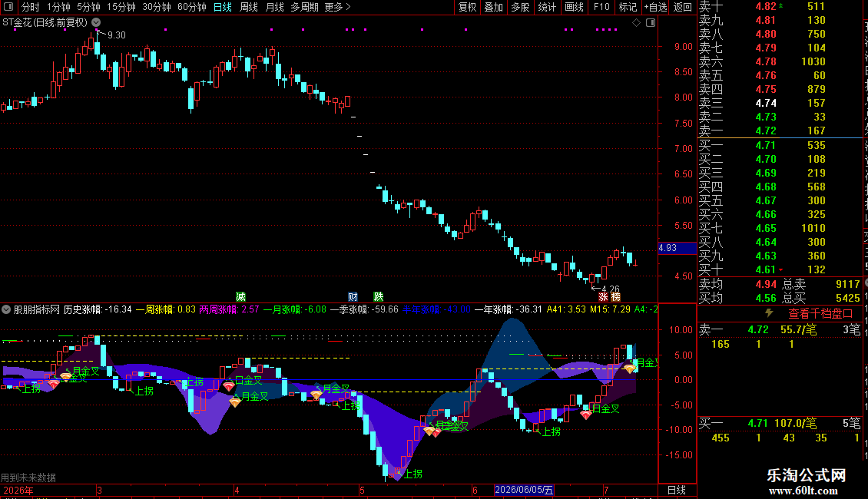This screenshot has width=868, height=499.
Task: Switch to 月线 monthly chart
Action: (x=274, y=7)
